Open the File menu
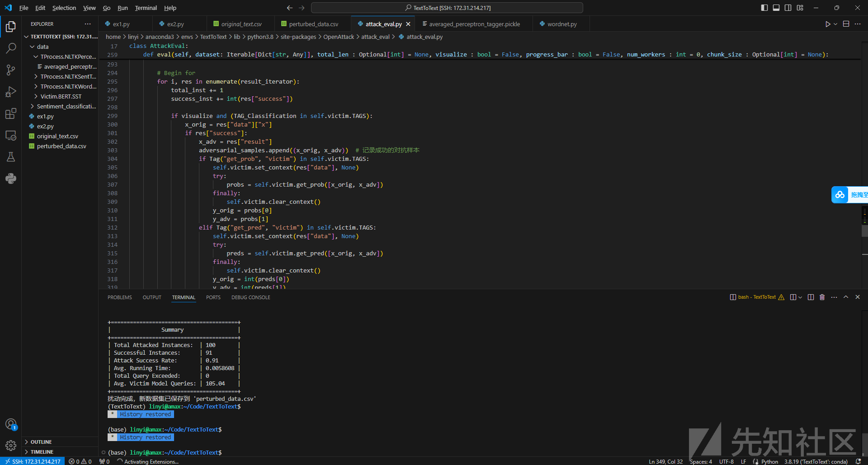Screen dimensions: 868x465 tap(24, 8)
